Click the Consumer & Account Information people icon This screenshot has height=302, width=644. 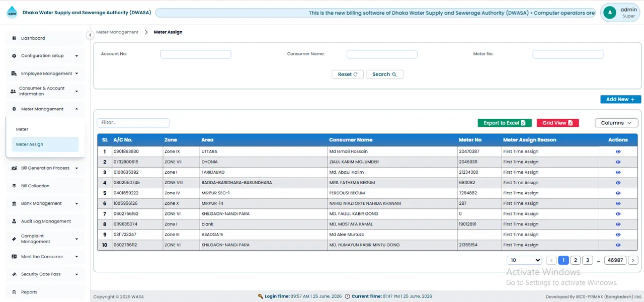coord(13,92)
